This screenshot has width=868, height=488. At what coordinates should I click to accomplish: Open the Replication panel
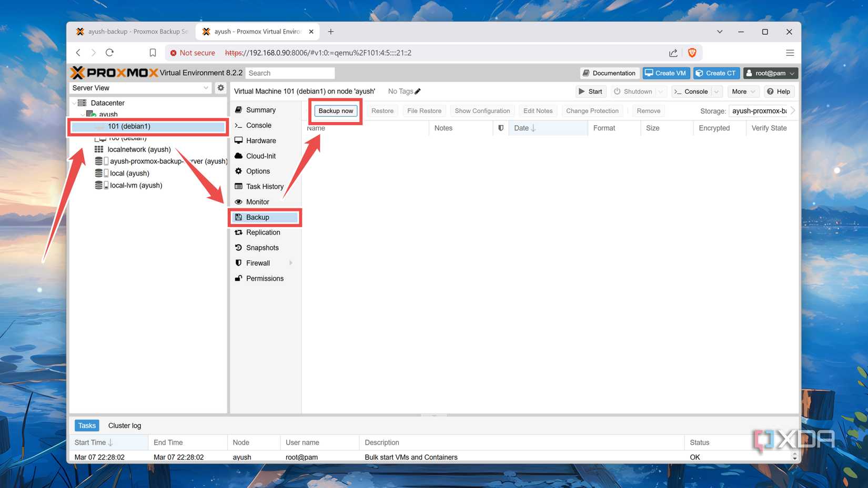coord(263,232)
